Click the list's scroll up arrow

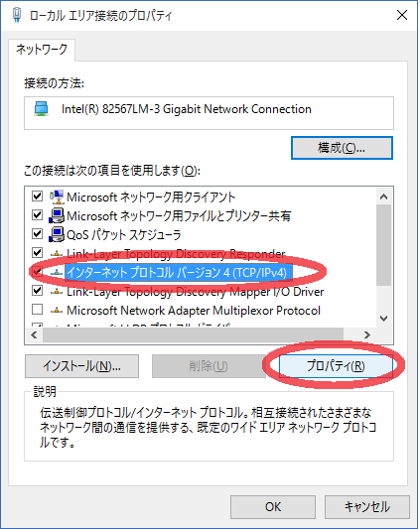pyautogui.click(x=384, y=198)
